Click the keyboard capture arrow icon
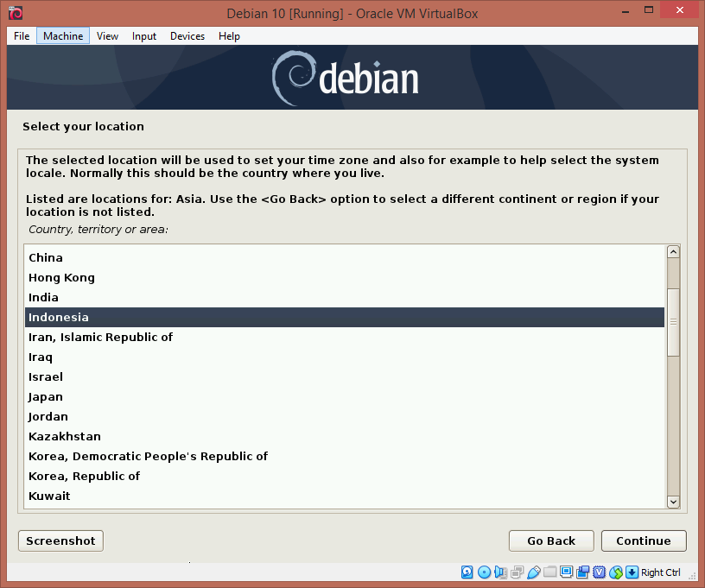The image size is (705, 588). click(x=632, y=572)
